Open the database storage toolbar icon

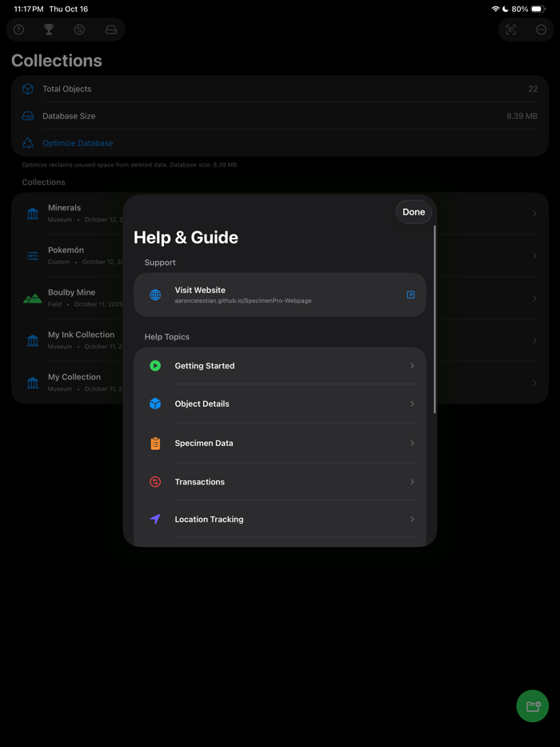click(x=111, y=30)
